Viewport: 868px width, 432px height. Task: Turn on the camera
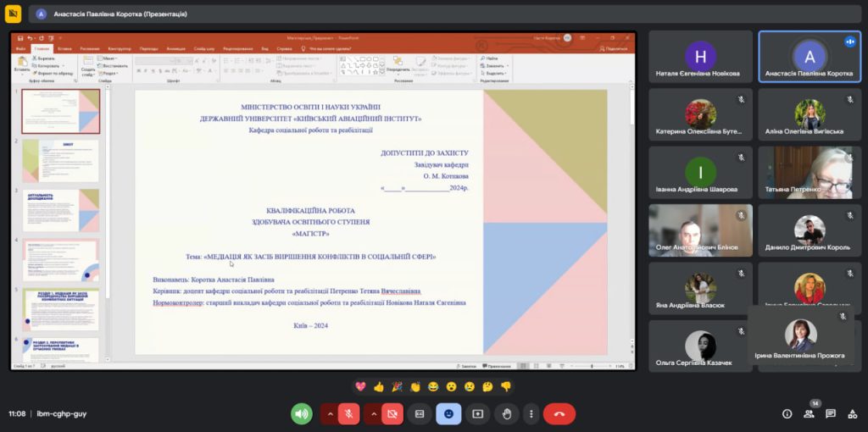(x=391, y=413)
